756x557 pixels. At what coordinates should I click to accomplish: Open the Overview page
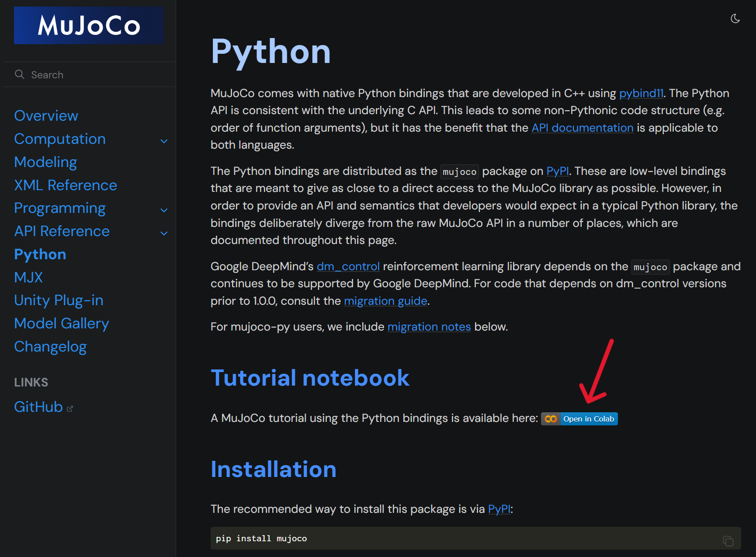46,115
